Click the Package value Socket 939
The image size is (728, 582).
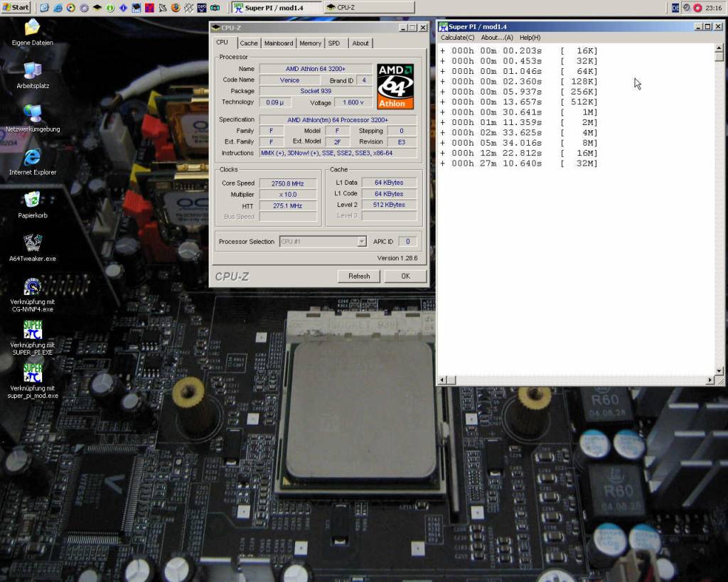(x=316, y=91)
